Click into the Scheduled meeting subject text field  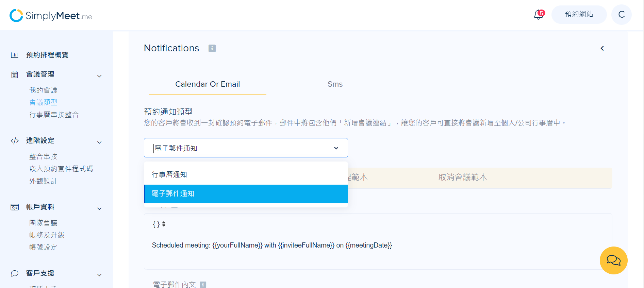(x=378, y=252)
